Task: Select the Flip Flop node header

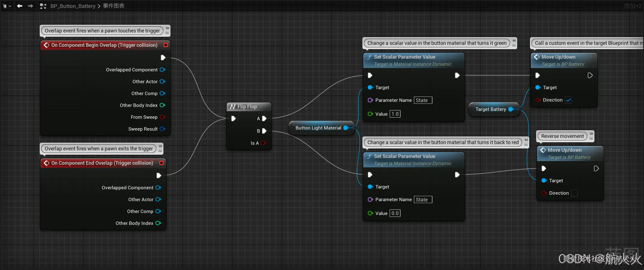Action: click(x=249, y=107)
